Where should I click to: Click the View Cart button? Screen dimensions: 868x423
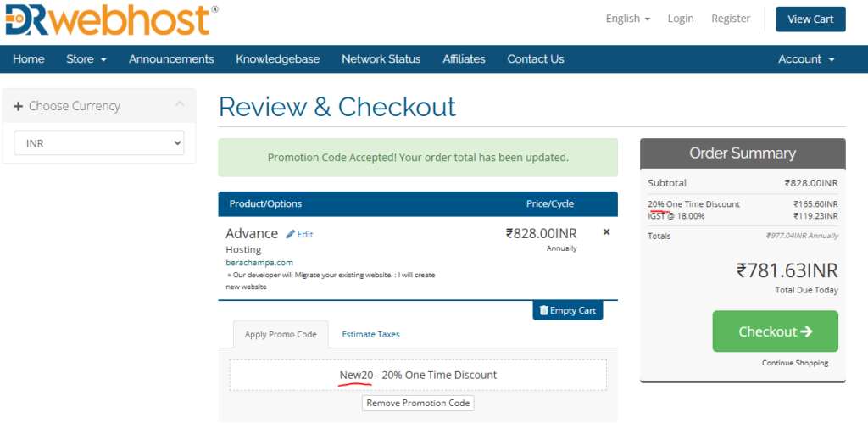click(810, 19)
